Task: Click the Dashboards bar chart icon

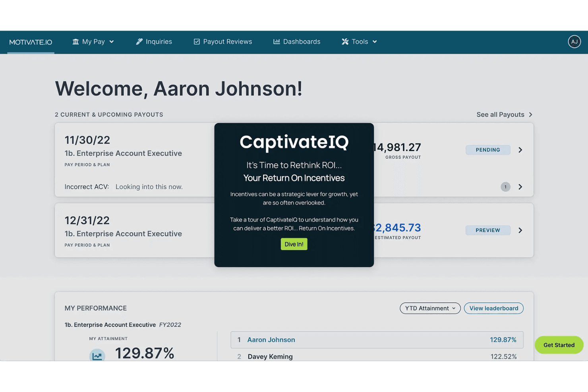Action: [277, 41]
